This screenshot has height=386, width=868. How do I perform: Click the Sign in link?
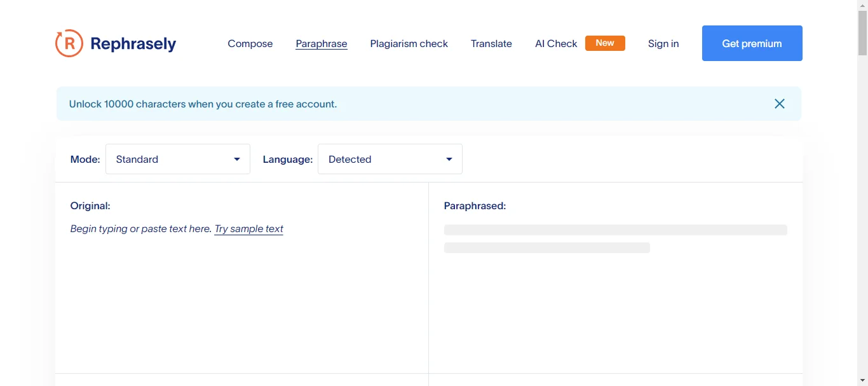[663, 43]
